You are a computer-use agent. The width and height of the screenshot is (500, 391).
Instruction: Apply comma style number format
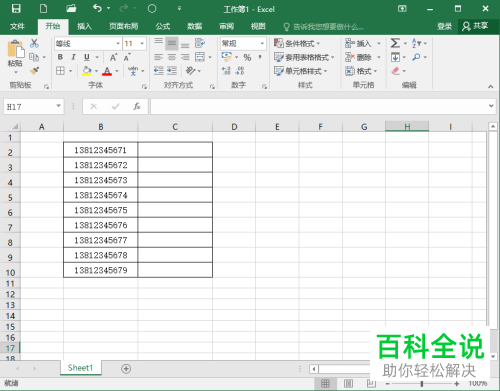pos(260,57)
